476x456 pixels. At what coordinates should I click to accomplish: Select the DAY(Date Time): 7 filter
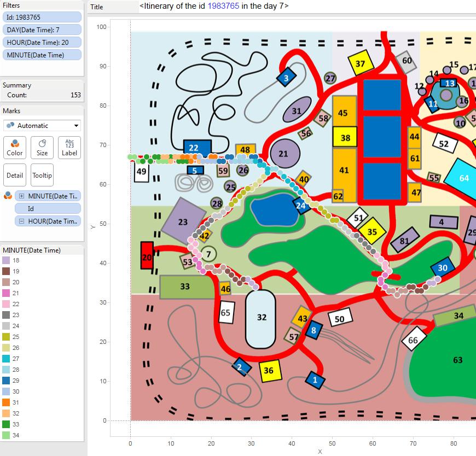pos(42,30)
